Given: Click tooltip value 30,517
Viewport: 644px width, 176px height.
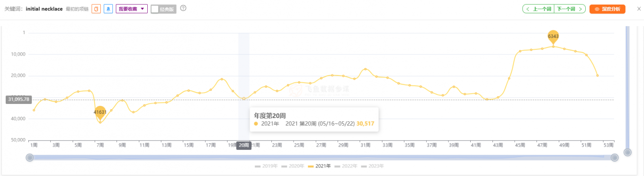Looking at the screenshot, I should 365,124.
